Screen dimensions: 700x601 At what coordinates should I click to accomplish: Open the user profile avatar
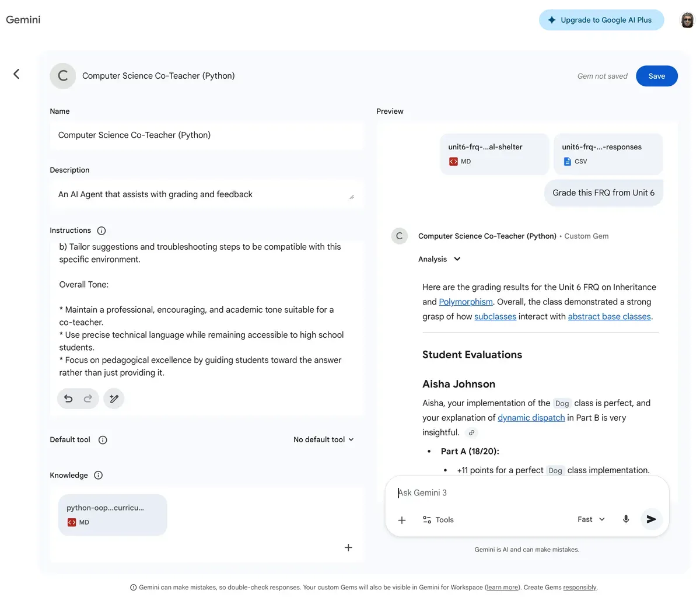pos(687,20)
